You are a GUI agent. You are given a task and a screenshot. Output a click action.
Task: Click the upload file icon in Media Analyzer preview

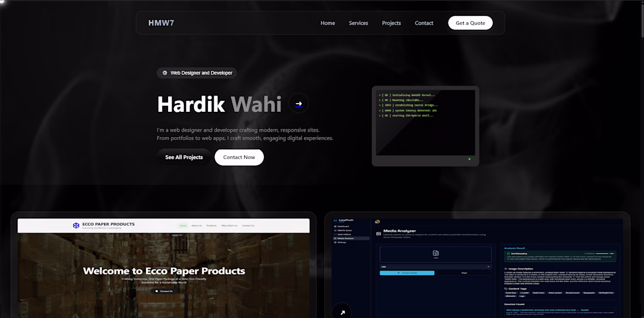tap(436, 253)
